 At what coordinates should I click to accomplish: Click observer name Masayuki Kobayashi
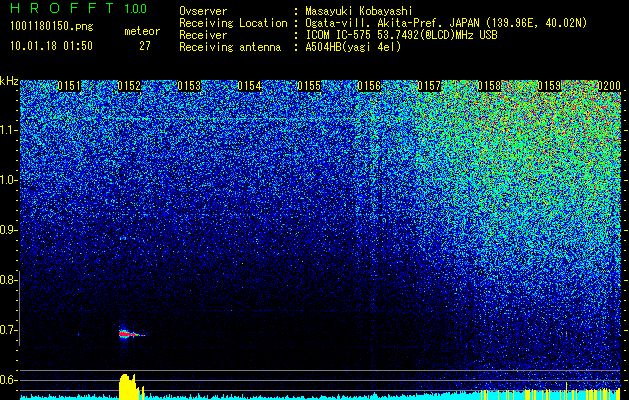tap(359, 11)
